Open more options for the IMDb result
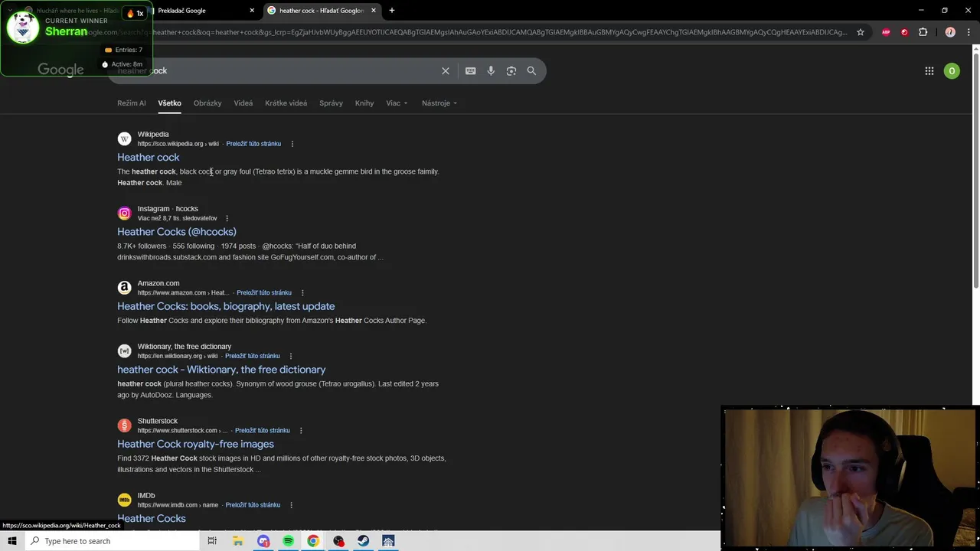The height and width of the screenshot is (551, 980). [x=291, y=505]
